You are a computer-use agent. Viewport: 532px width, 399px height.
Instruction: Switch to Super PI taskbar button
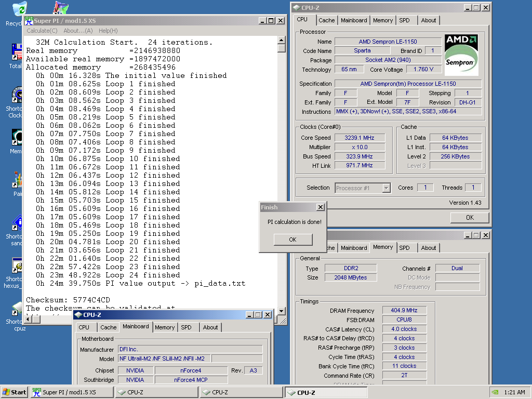click(x=72, y=392)
